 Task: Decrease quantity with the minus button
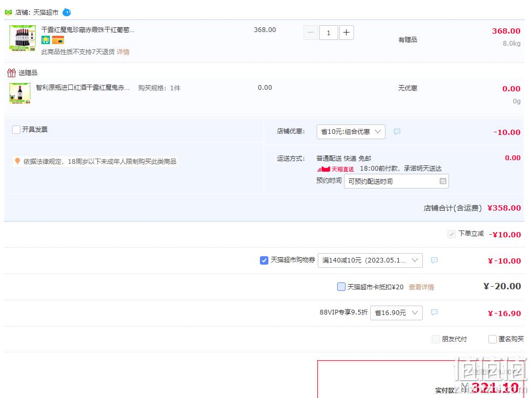coord(310,33)
